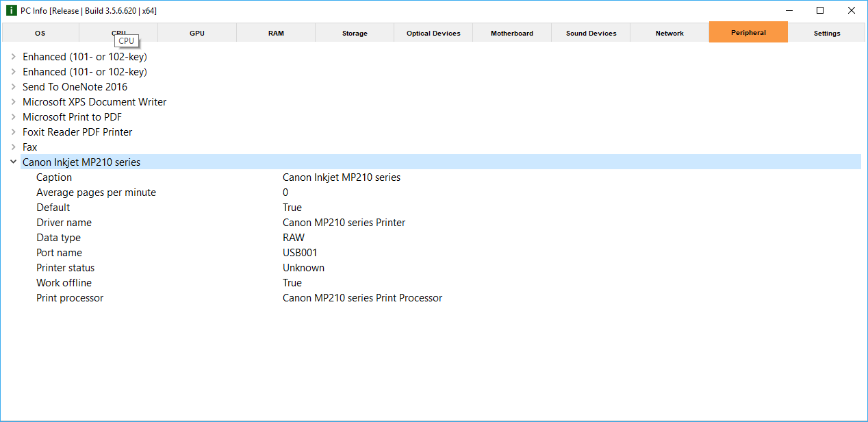
Task: Switch to the Motherboard tab
Action: point(512,32)
